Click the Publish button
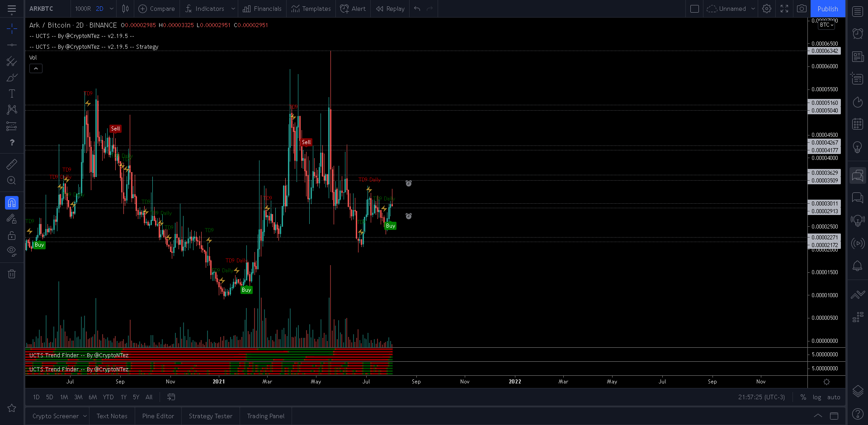The image size is (868, 425). coord(828,9)
